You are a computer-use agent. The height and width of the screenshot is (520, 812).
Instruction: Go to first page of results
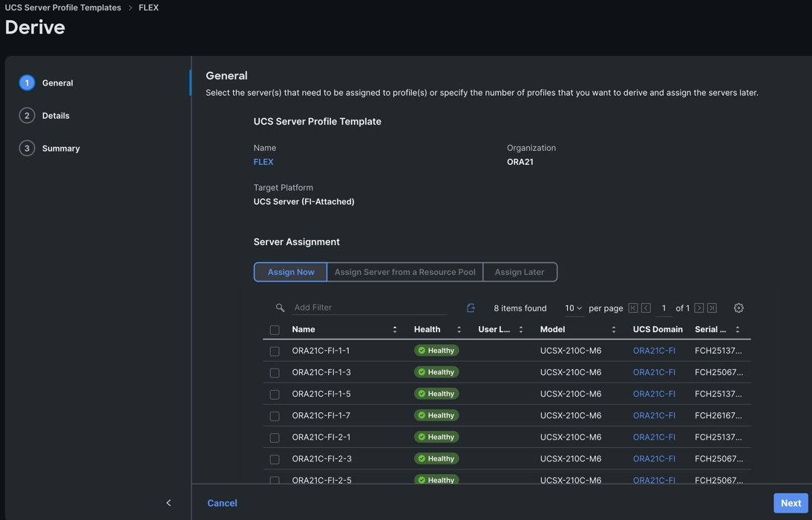tap(633, 308)
